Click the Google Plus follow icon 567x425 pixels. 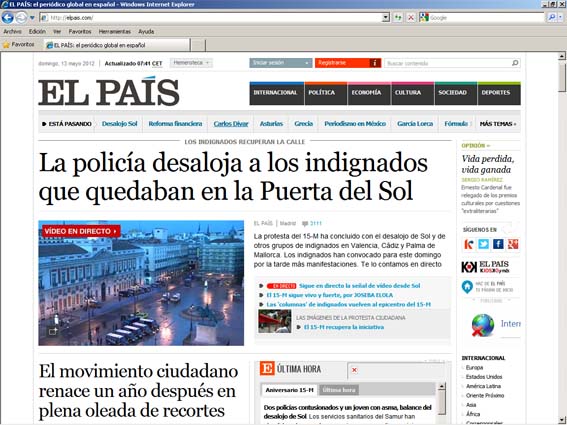coord(513,244)
